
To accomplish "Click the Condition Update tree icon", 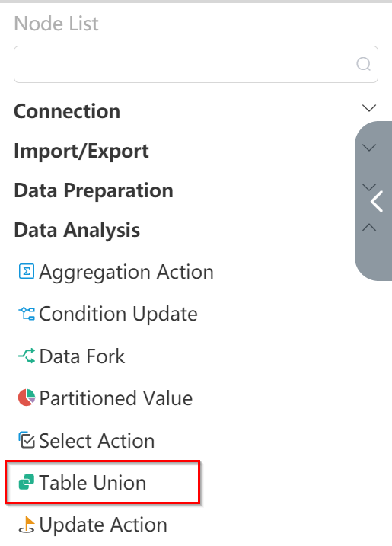I will click(x=27, y=314).
